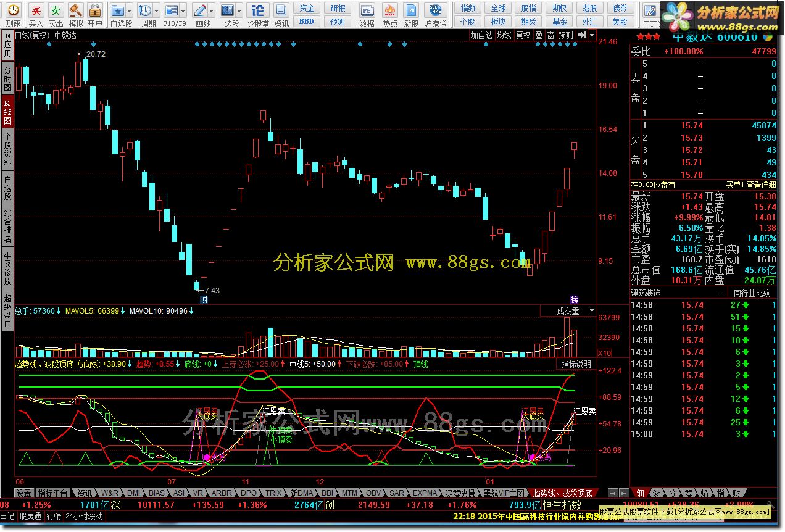Click the 股灵通 status bar entry
The height and width of the screenshot is (532, 785).
point(31,516)
